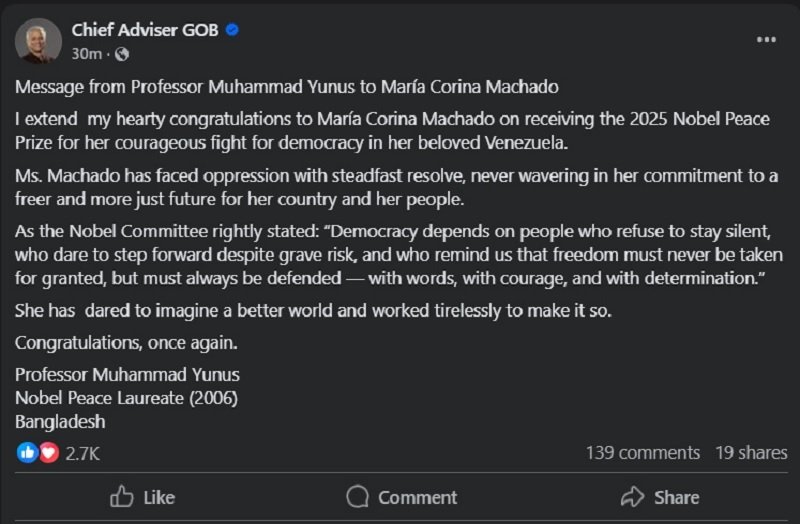The image size is (800, 524).
Task: View the 139 comments
Action: coord(642,453)
